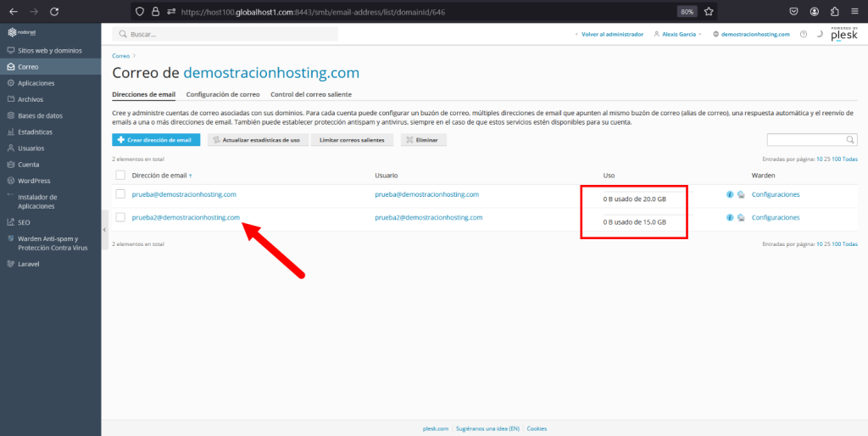
Task: Reload the page in the browser
Action: point(54,12)
